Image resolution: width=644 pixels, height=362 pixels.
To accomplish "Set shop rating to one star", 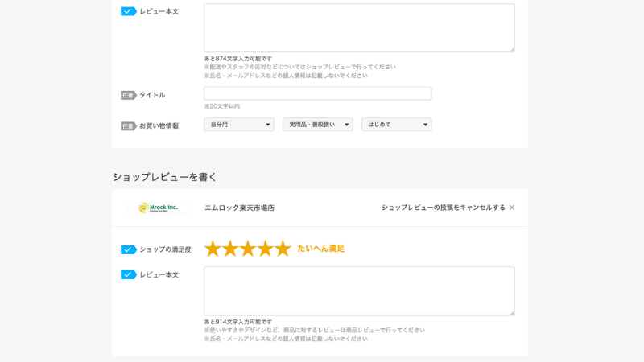I will pos(213,249).
